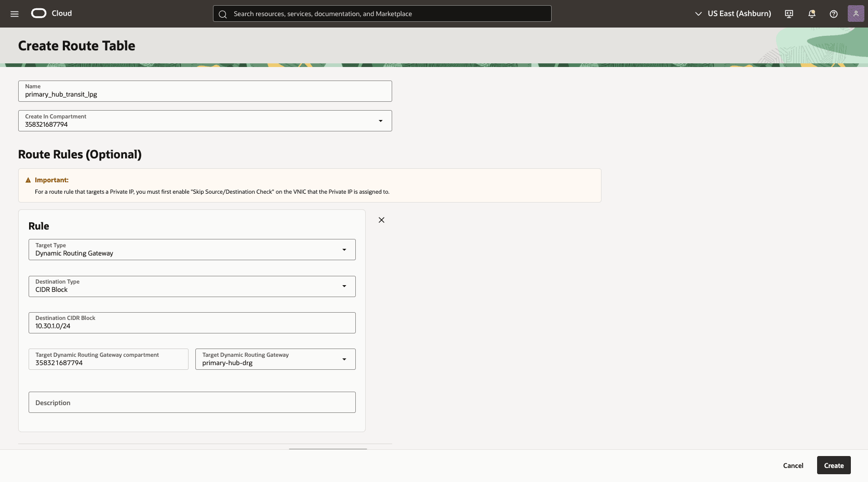Remove the route rule with the X

(381, 220)
